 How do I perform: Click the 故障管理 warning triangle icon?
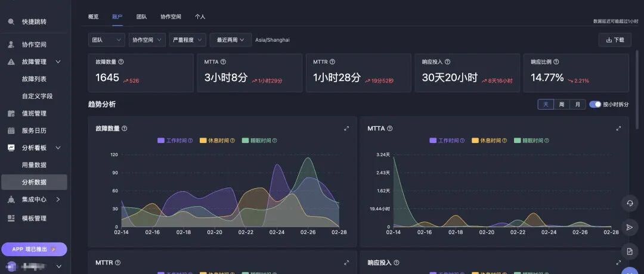[x=11, y=62]
